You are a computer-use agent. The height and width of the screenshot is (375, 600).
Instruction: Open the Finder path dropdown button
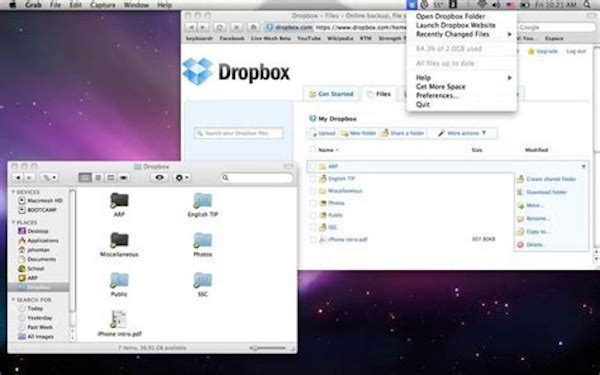(49, 178)
